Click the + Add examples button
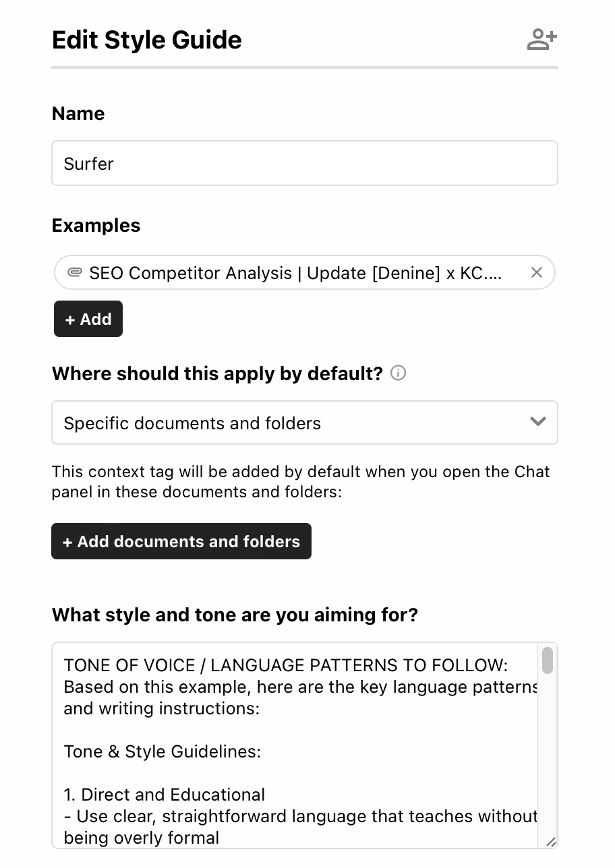The height and width of the screenshot is (868, 615). click(x=88, y=319)
